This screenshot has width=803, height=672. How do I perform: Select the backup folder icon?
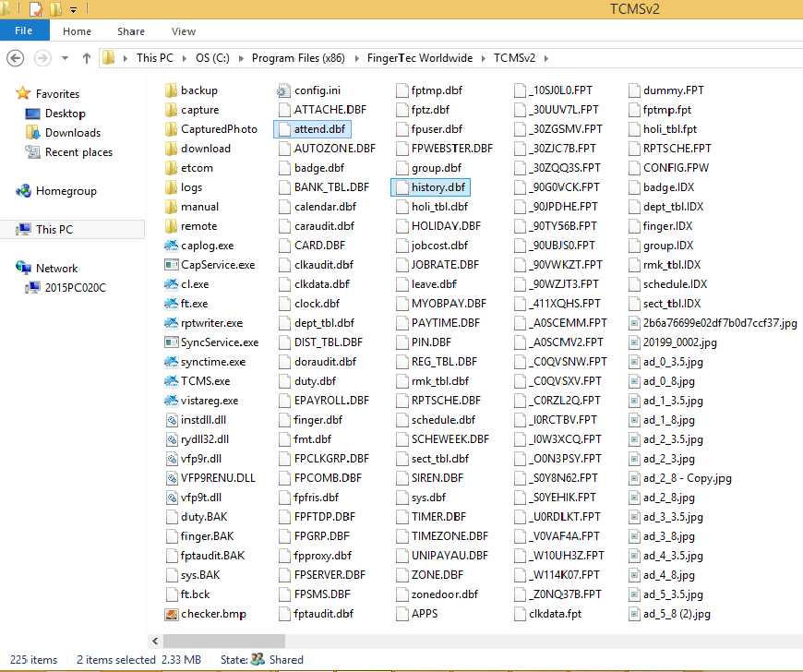click(171, 90)
